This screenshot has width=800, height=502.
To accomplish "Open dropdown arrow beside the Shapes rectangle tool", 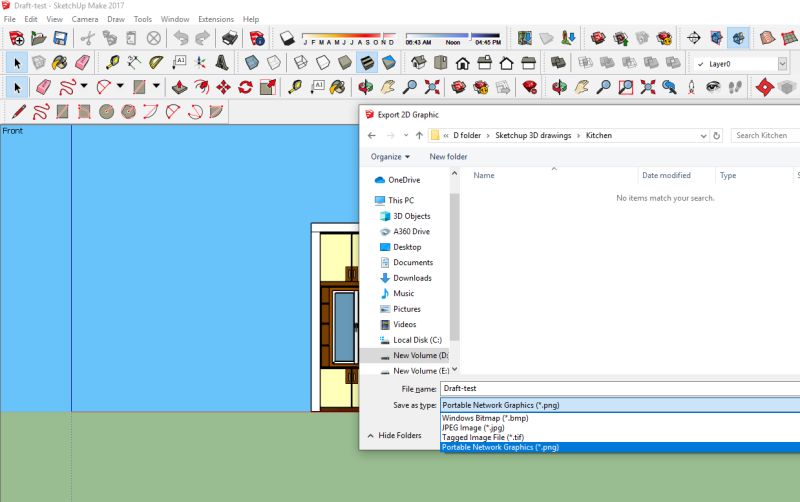I will pyautogui.click(x=156, y=86).
